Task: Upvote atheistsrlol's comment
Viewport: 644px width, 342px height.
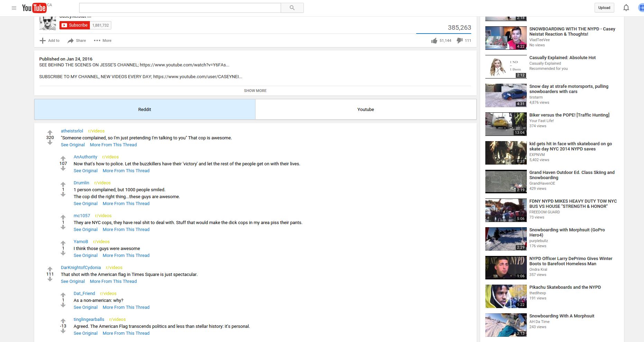Action: [x=50, y=132]
